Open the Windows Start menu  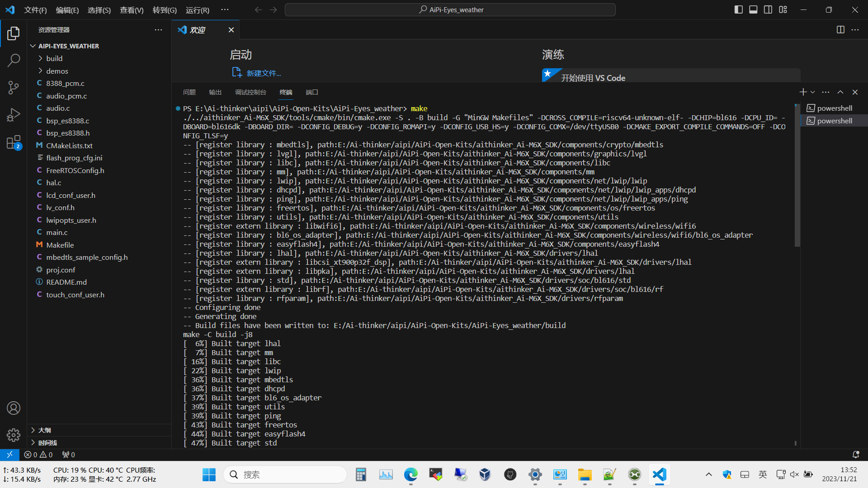[x=209, y=474]
